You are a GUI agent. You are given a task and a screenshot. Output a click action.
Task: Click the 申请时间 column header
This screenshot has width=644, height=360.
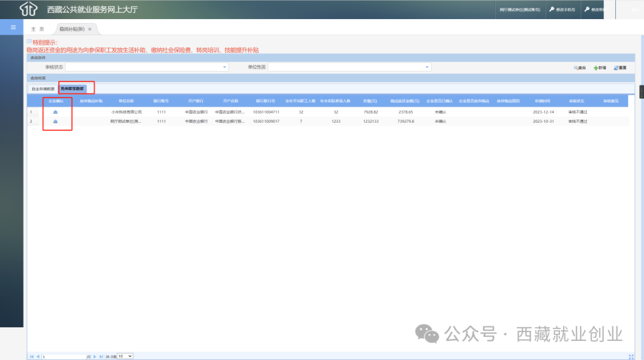[543, 101]
